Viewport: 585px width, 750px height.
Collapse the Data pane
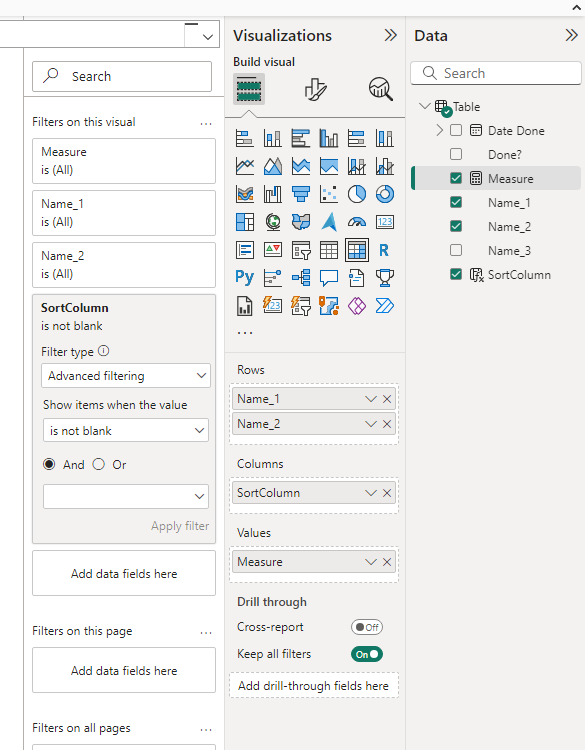coord(571,35)
